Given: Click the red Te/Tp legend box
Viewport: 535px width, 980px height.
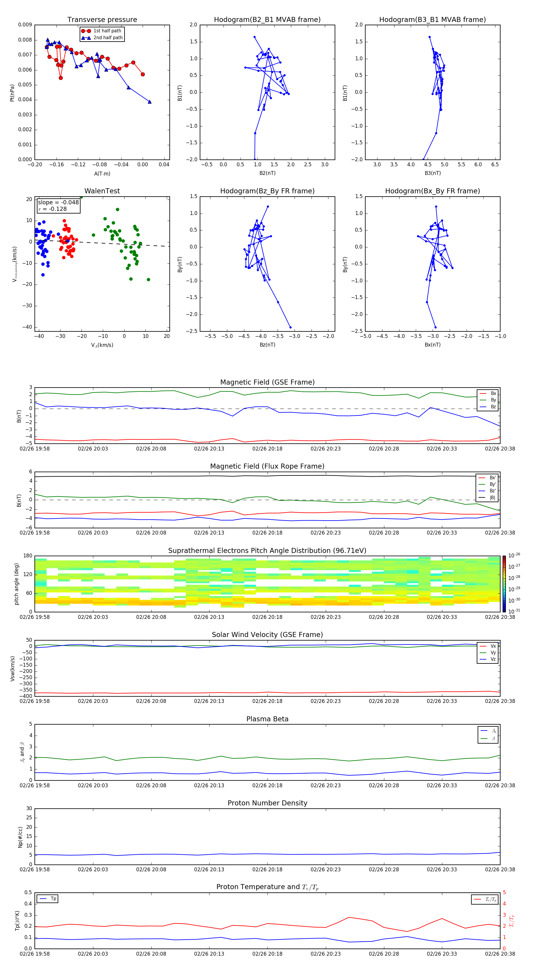Looking at the screenshot, I should click(x=484, y=899).
